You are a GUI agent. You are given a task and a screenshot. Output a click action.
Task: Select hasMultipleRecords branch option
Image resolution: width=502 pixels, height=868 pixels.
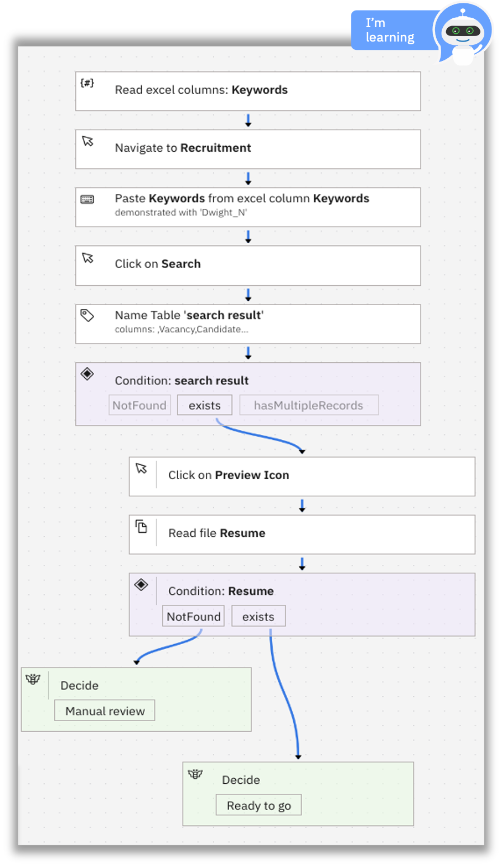[x=309, y=405]
